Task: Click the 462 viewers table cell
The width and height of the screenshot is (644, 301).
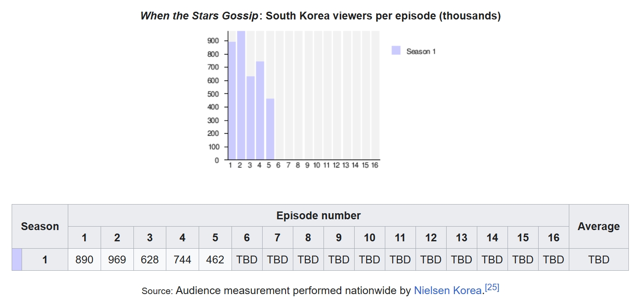Action: (x=215, y=259)
